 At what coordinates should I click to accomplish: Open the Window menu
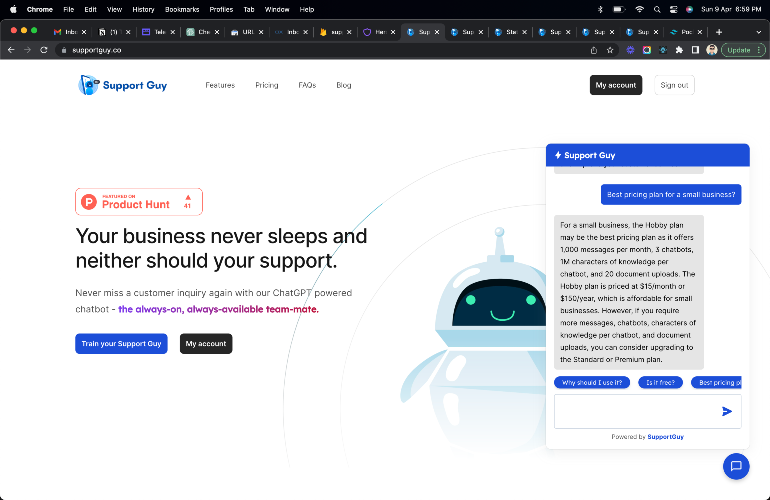277,9
